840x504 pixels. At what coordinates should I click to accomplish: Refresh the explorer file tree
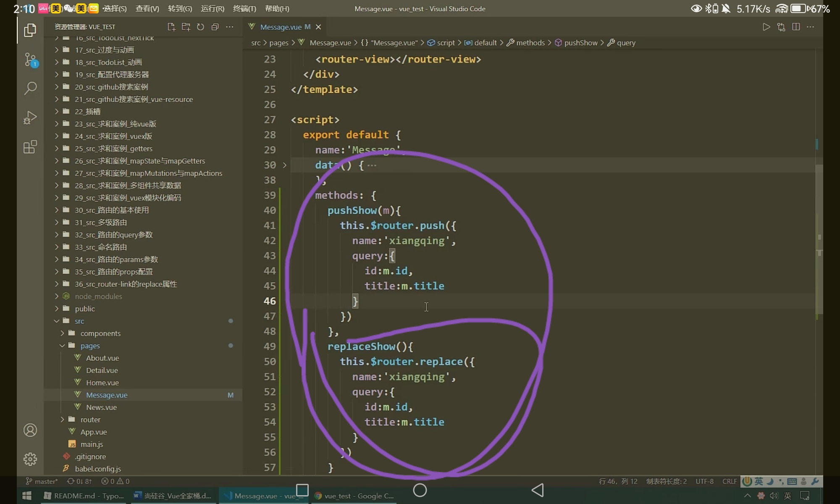[200, 27]
